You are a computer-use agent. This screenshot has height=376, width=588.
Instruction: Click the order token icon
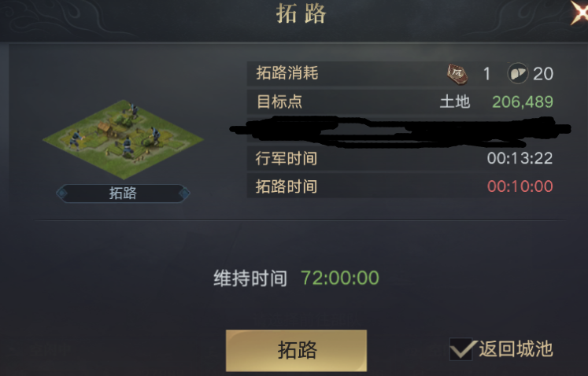(457, 74)
